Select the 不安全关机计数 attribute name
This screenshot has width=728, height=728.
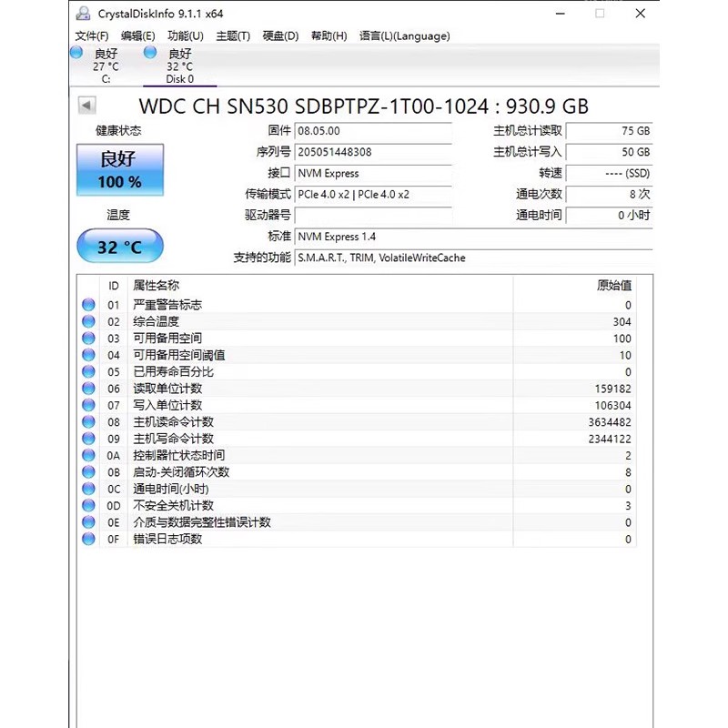click(173, 505)
